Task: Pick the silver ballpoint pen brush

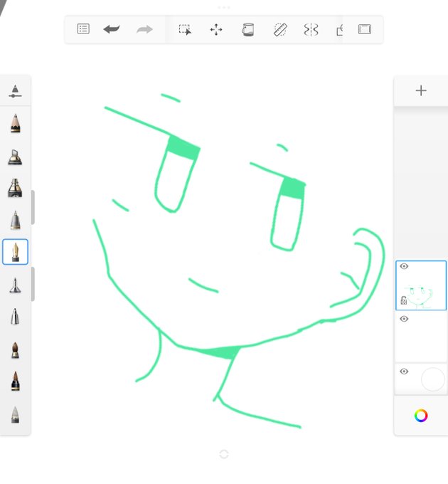Action: tap(15, 317)
